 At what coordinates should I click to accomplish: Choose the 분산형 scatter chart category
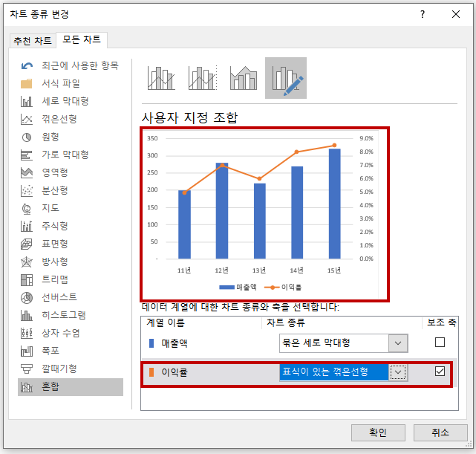click(x=71, y=190)
